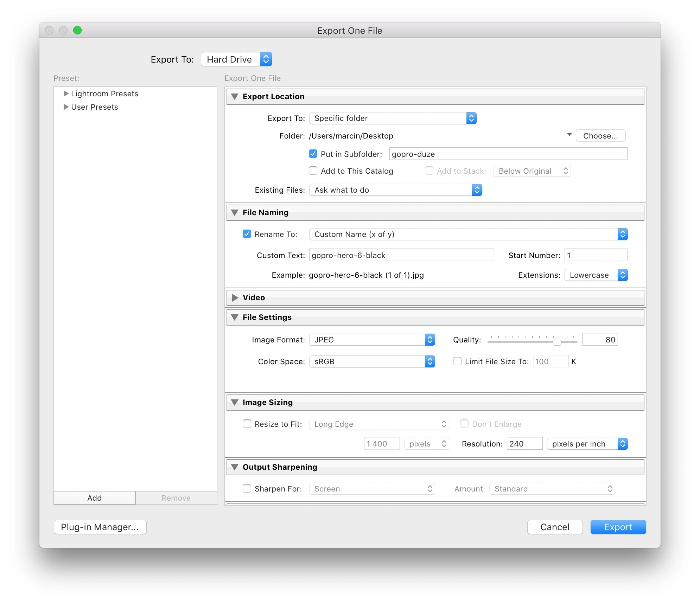Expand the Video section
Screen dimensions: 700x604
pyautogui.click(x=235, y=298)
